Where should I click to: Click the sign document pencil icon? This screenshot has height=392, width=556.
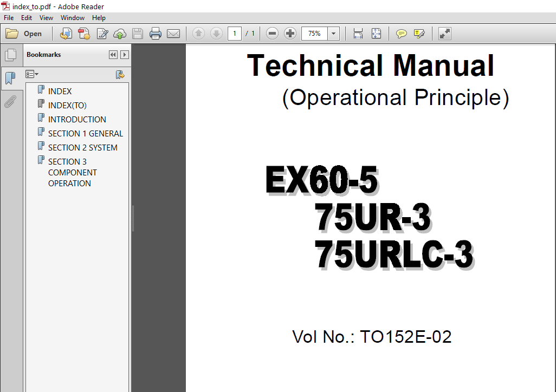[102, 34]
